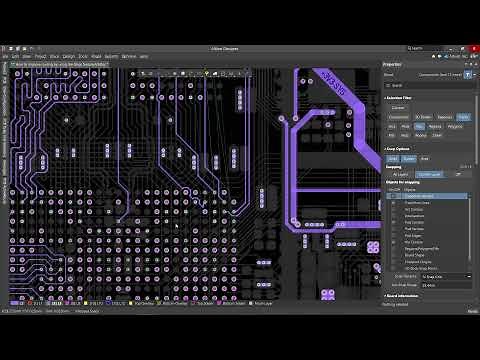Collapse the Selection Filter section
The height and width of the screenshot is (360, 480).
pyautogui.click(x=385, y=98)
